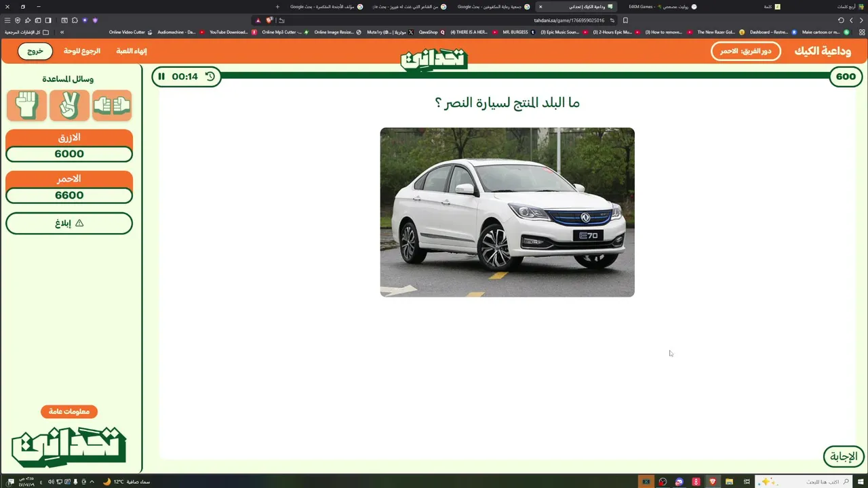Click the large Tahadani logo in sidebar
This screenshot has width=868, height=488.
pyautogui.click(x=69, y=447)
